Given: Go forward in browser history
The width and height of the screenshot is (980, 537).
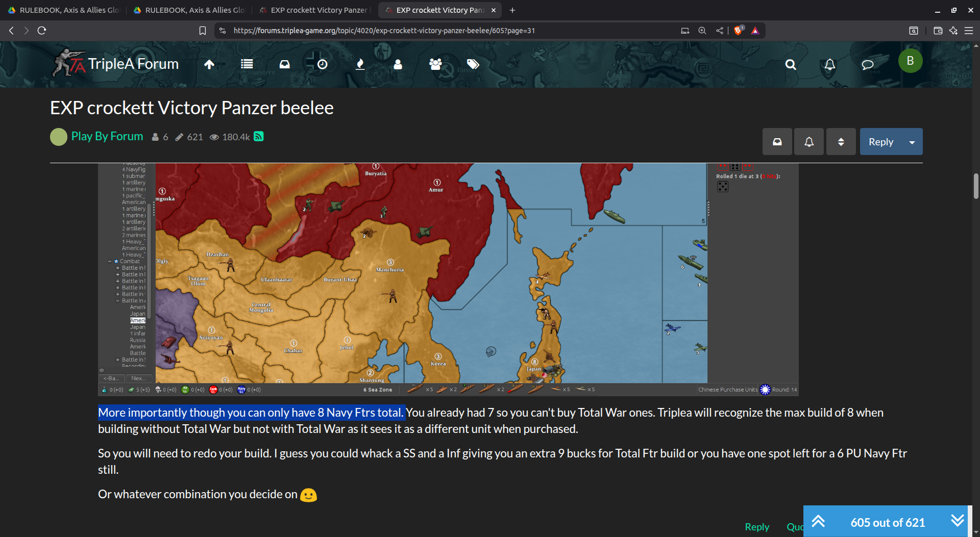Looking at the screenshot, I should (27, 31).
